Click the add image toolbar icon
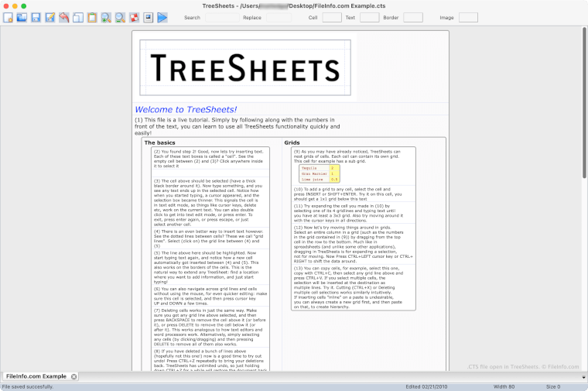The height and width of the screenshot is (391, 588). (148, 17)
